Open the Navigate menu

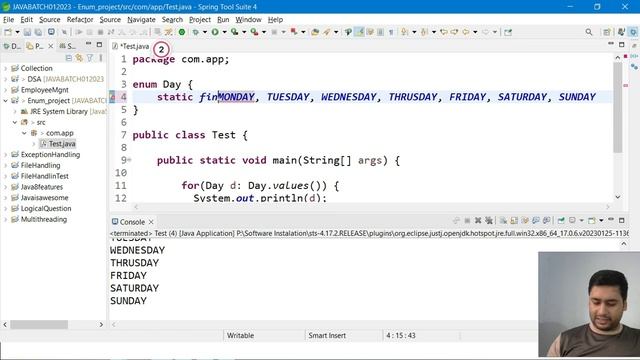pos(141,20)
